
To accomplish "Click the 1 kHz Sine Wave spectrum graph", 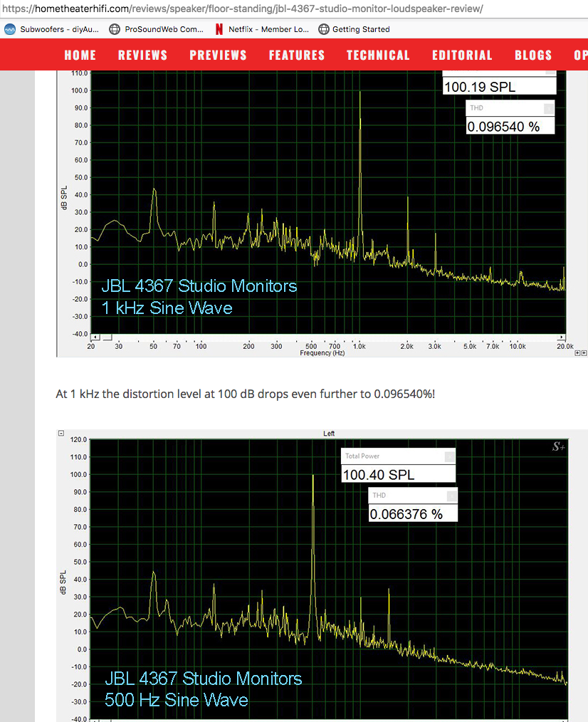I will 328,203.
